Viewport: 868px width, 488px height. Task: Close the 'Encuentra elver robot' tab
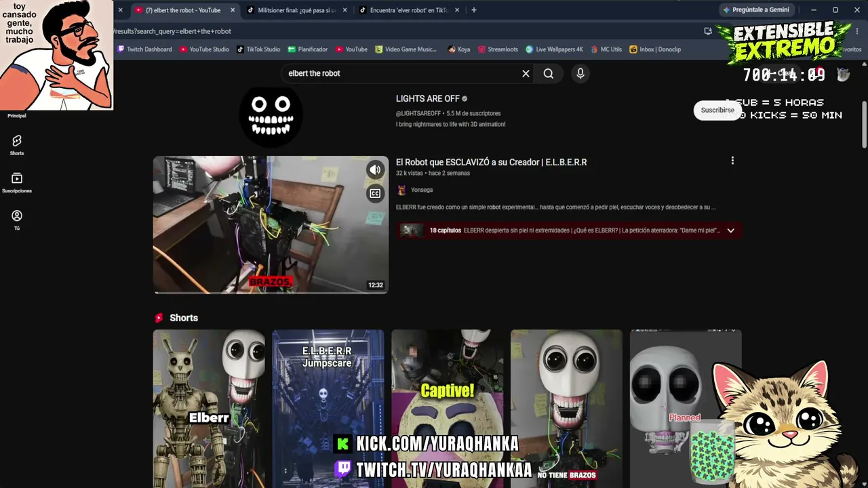[x=456, y=10]
